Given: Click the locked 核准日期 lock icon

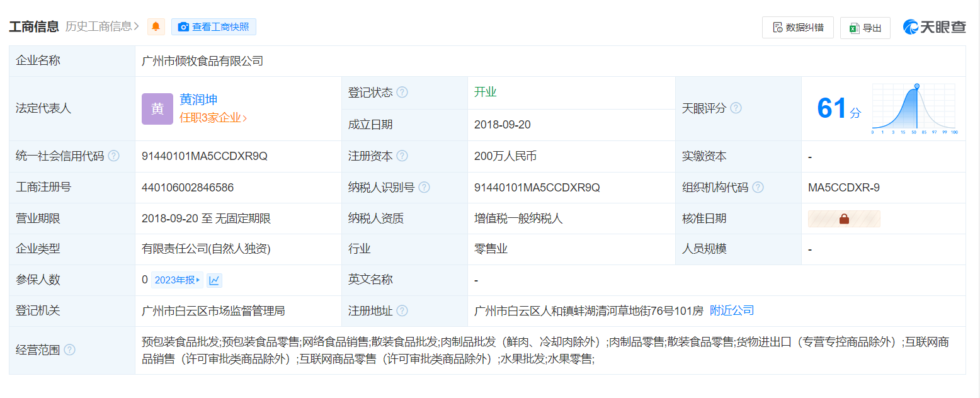Looking at the screenshot, I should (x=844, y=219).
